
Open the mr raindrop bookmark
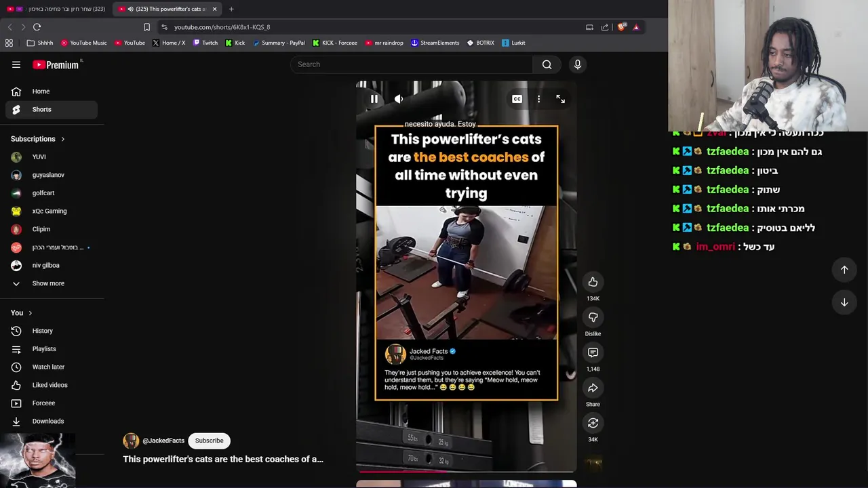click(x=384, y=43)
